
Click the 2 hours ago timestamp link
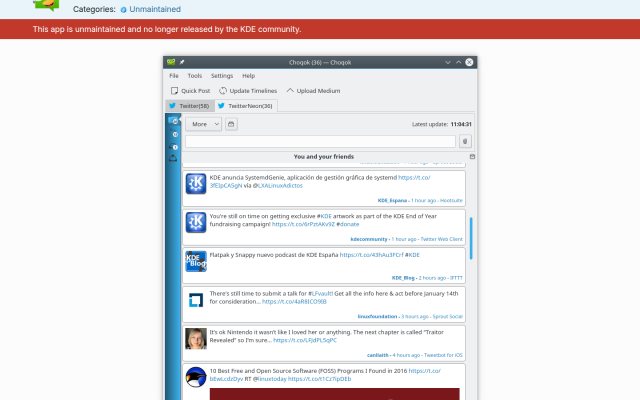tap(432, 278)
